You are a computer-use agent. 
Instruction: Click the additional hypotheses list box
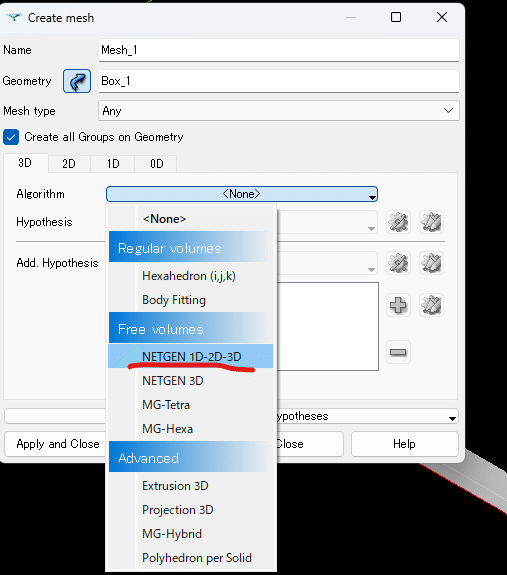click(328, 326)
